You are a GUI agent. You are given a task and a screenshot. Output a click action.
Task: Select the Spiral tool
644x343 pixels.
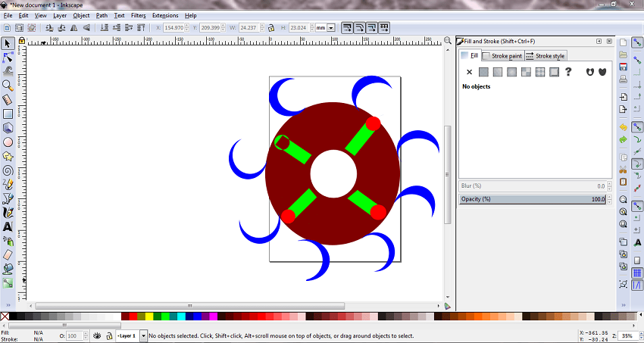8,170
